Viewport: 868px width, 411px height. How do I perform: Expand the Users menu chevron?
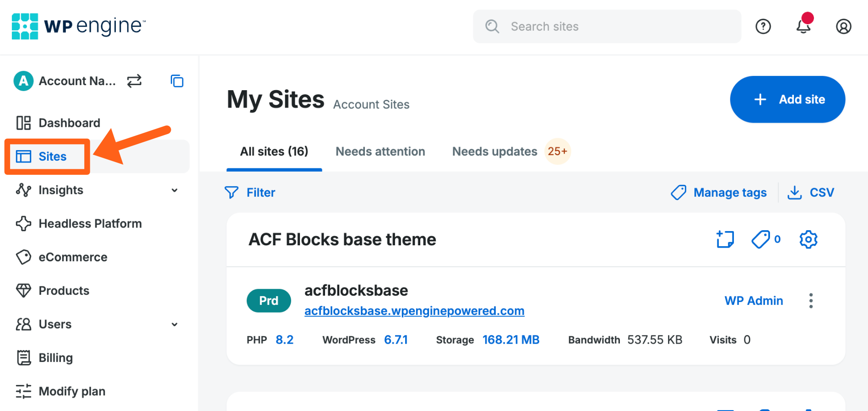tap(174, 324)
